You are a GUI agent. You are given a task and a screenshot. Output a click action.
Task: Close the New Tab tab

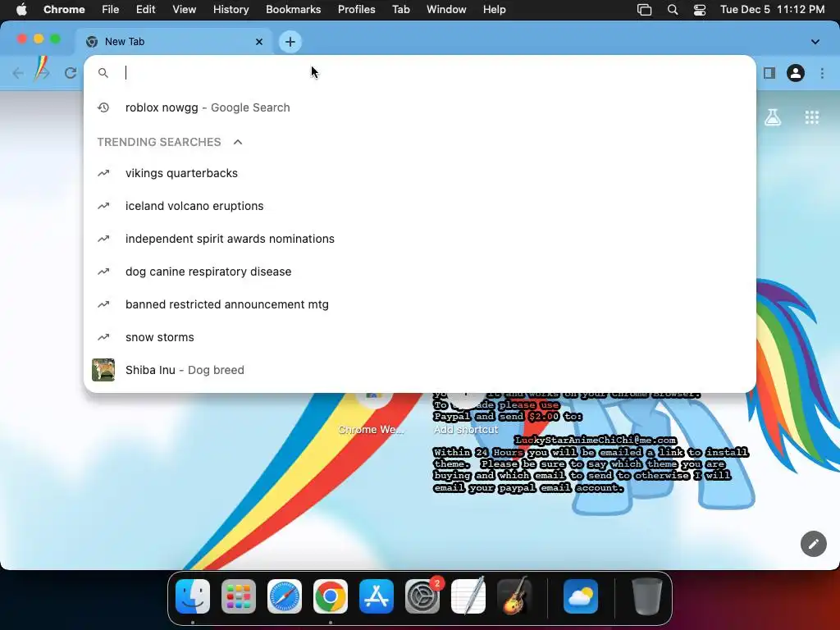[x=259, y=42]
